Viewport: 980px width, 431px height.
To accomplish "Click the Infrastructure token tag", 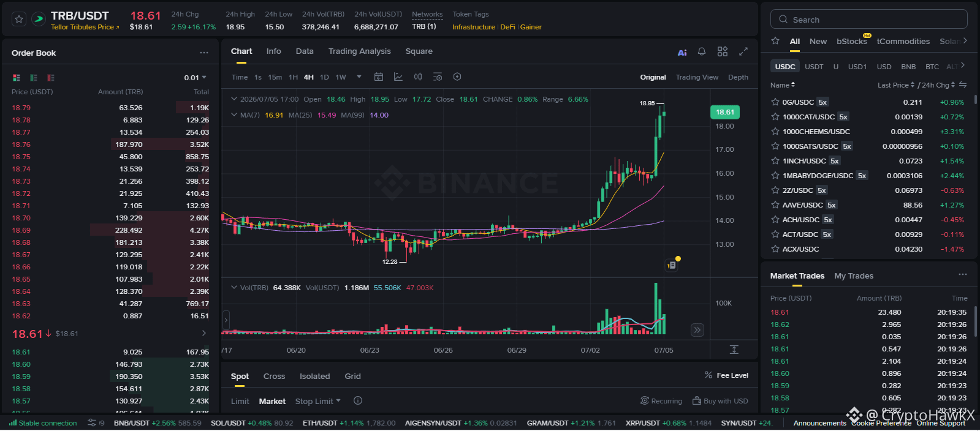I will point(474,27).
